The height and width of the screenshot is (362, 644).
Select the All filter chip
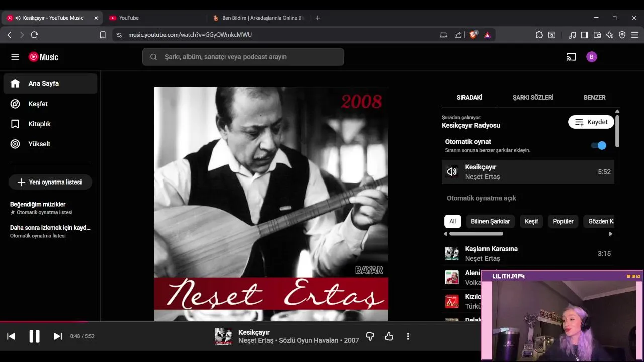(x=453, y=221)
